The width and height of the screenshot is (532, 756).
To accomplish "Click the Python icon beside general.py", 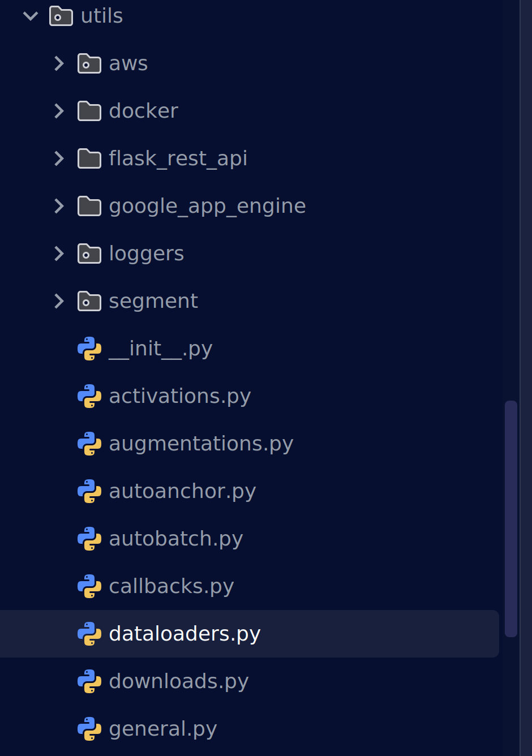I will tap(89, 729).
